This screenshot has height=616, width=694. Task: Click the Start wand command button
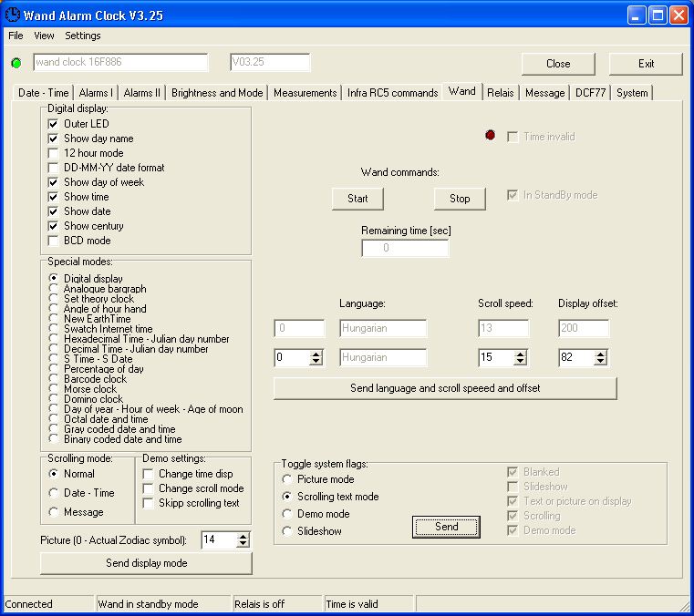click(x=357, y=199)
